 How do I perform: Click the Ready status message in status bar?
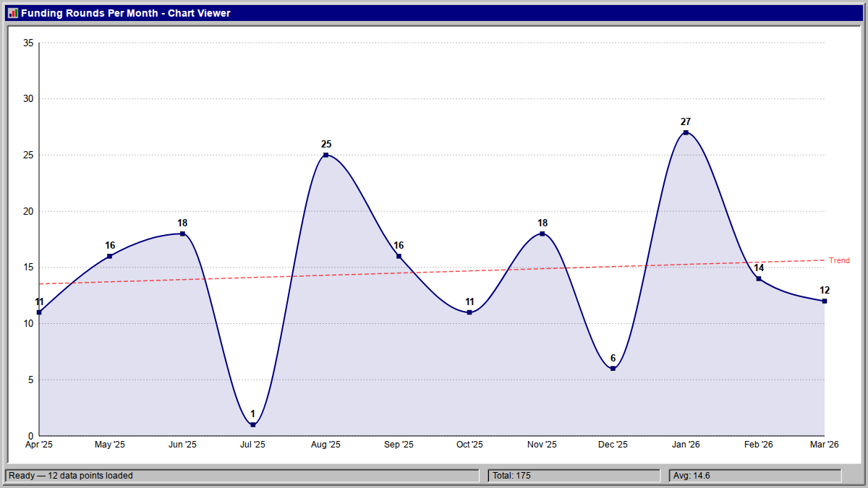pyautogui.click(x=242, y=476)
